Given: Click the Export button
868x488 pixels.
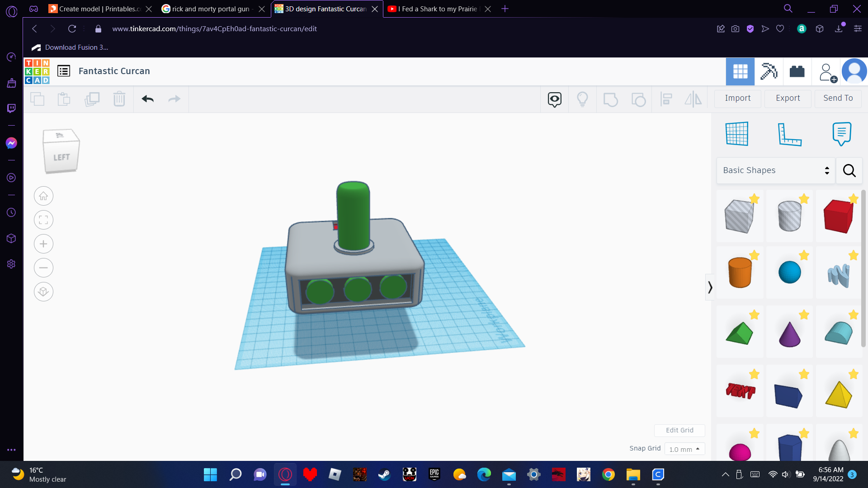Looking at the screenshot, I should tap(788, 98).
